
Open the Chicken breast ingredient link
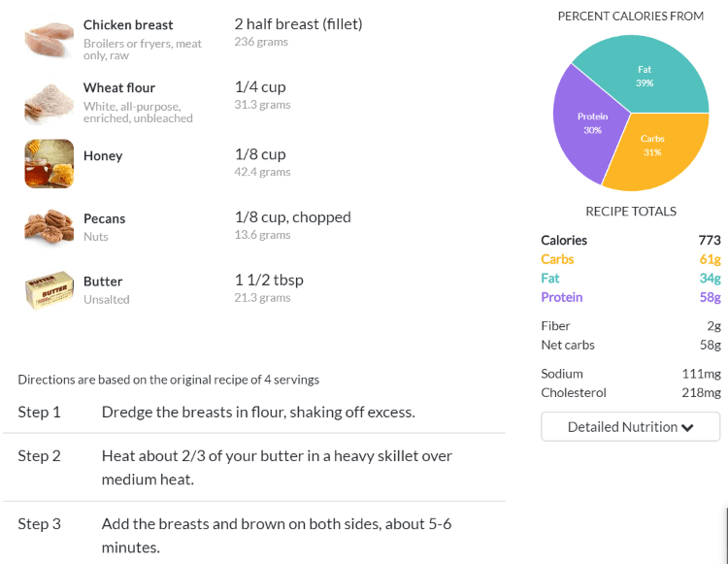point(128,25)
